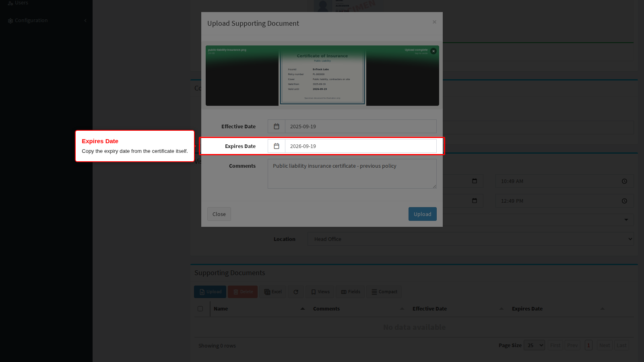
Task: Open the Fields toolbar button
Action: coord(350,292)
